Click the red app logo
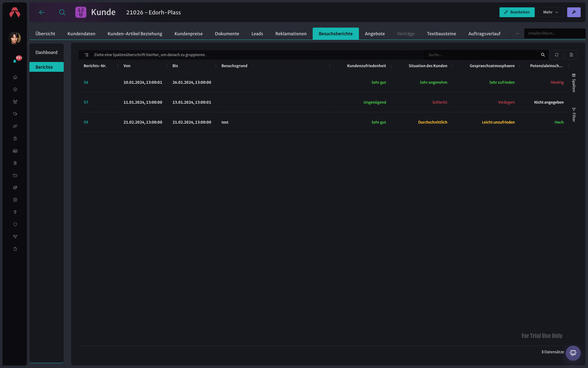Image resolution: width=588 pixels, height=368 pixels. click(15, 12)
